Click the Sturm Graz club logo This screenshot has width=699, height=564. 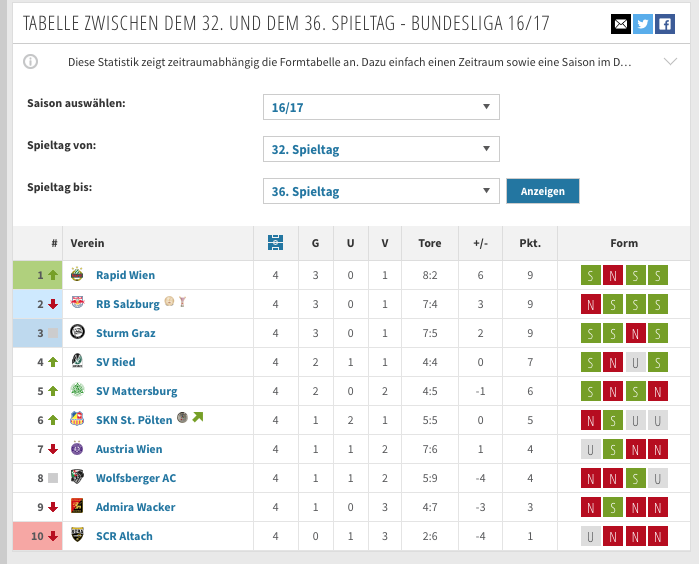(x=77, y=332)
